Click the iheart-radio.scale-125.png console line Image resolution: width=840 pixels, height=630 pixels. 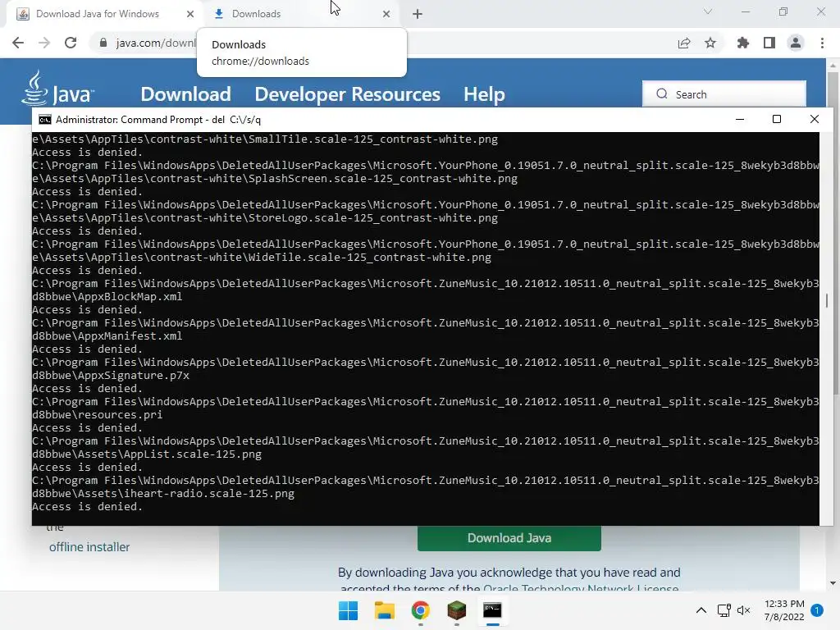coord(163,493)
